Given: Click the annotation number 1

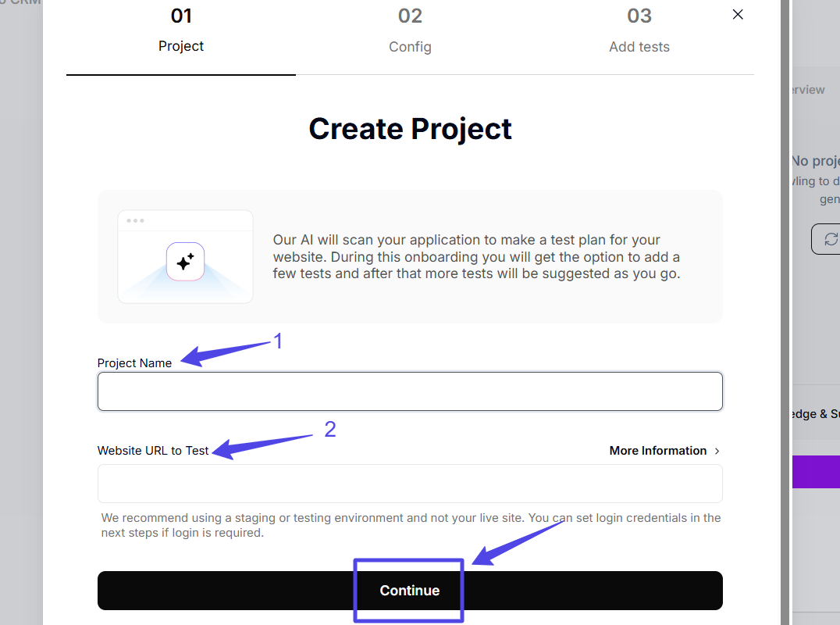Looking at the screenshot, I should pyautogui.click(x=276, y=341).
